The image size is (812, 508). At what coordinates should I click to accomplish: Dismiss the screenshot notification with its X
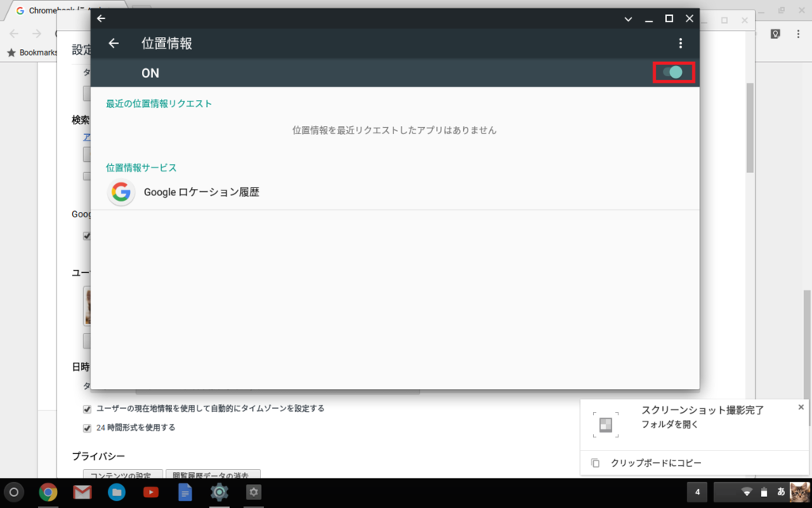tap(800, 406)
